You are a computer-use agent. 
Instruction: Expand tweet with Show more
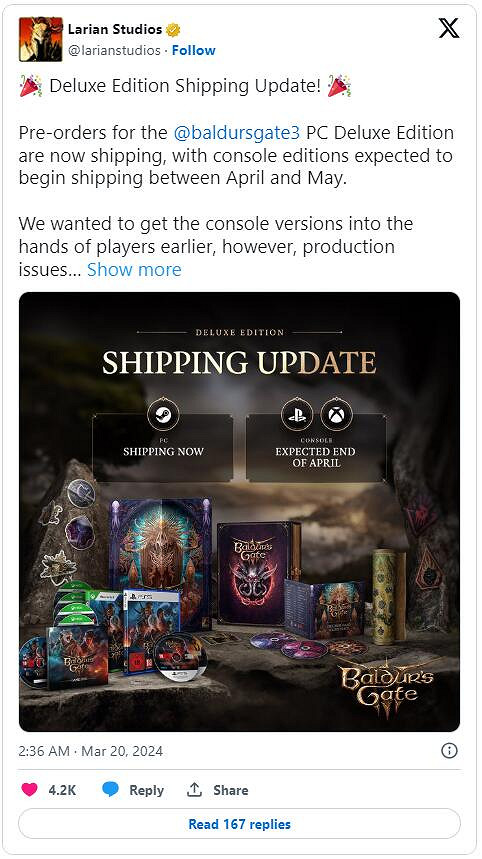[134, 270]
